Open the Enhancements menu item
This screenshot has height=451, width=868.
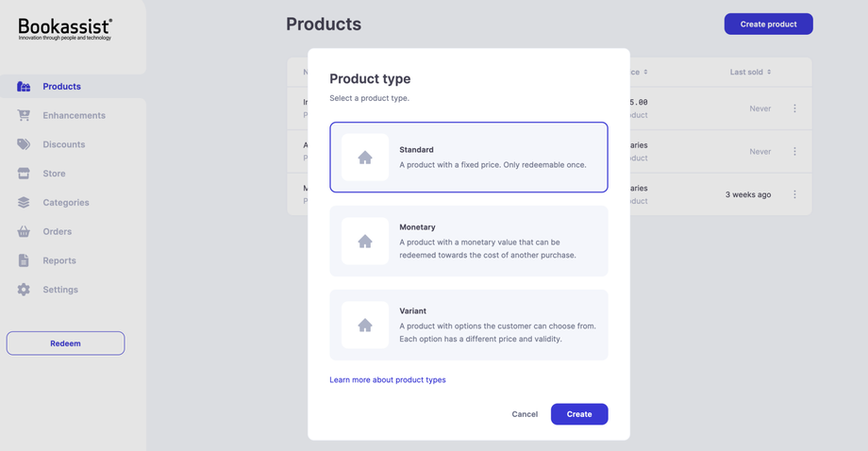(x=74, y=116)
